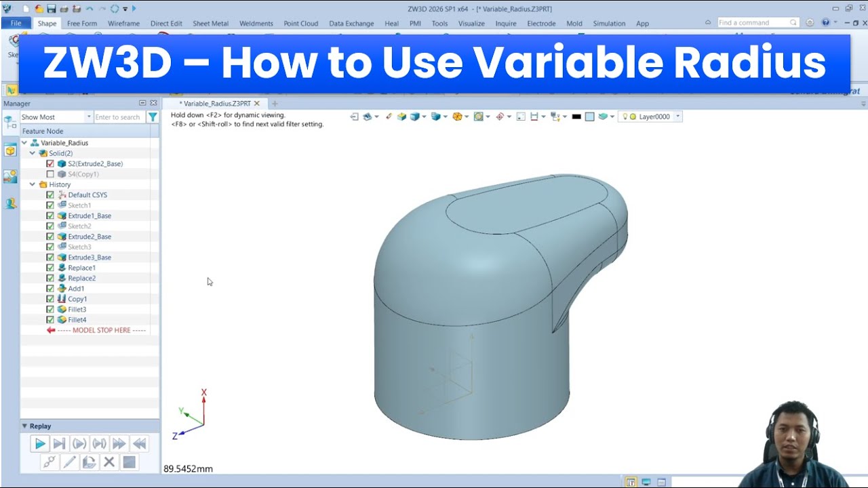Click the Enter to search field in Manager

point(119,117)
